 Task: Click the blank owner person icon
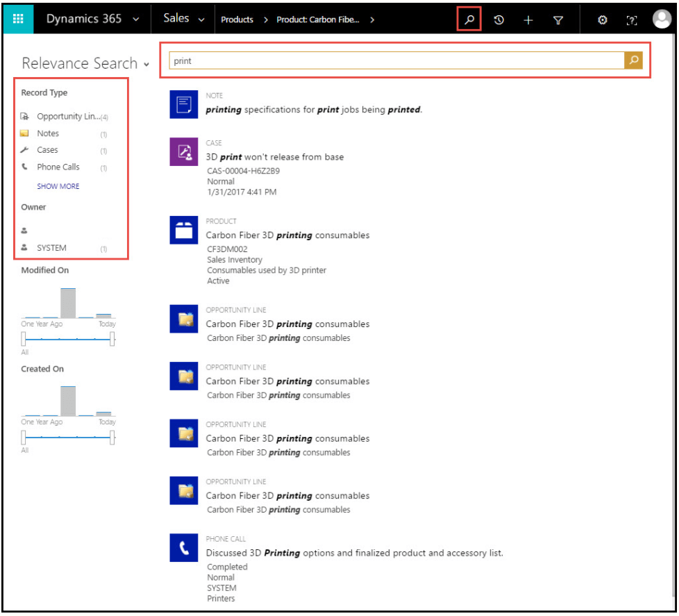pos(24,231)
